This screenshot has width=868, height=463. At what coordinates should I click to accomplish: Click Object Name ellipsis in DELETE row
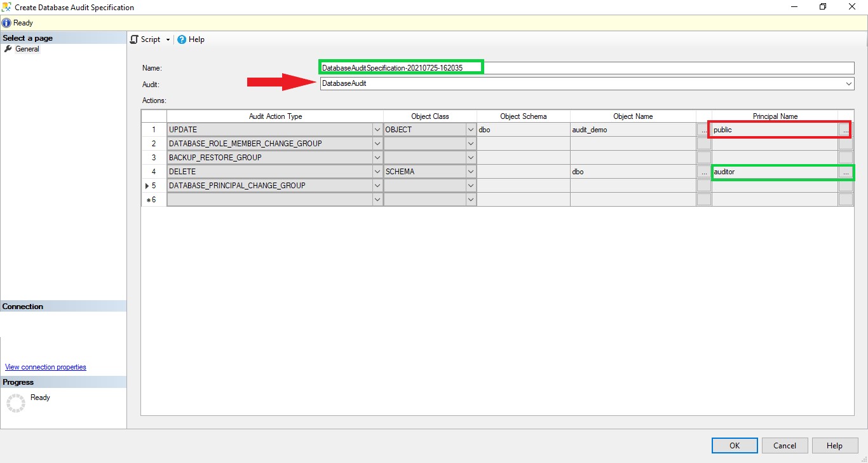click(x=703, y=171)
